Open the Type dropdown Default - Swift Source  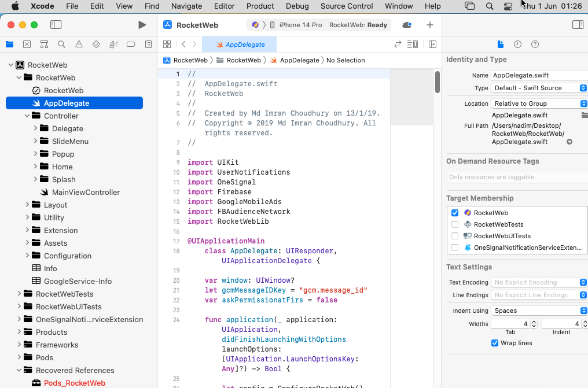(539, 88)
